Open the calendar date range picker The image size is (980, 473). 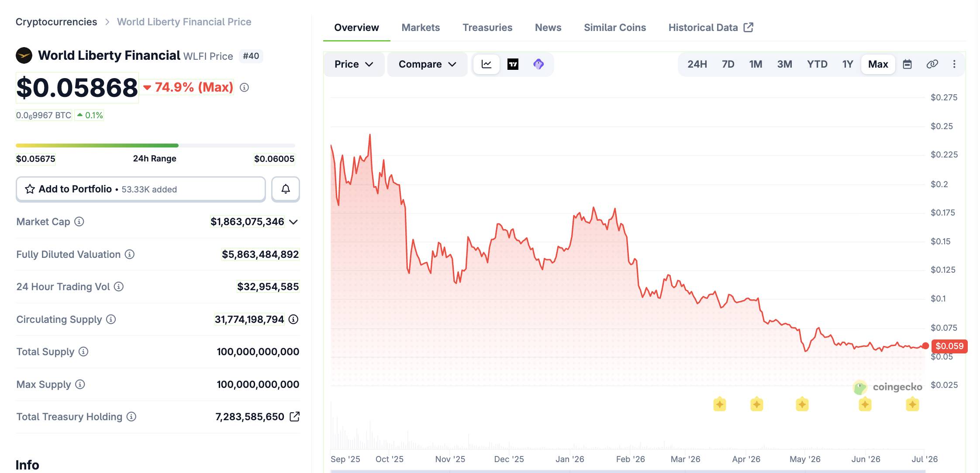907,64
